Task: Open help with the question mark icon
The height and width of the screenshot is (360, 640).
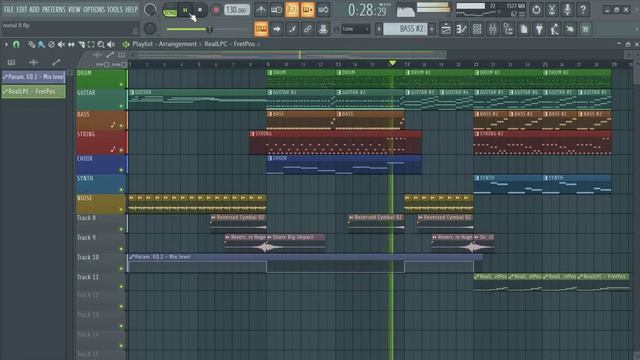Action: tap(583, 9)
